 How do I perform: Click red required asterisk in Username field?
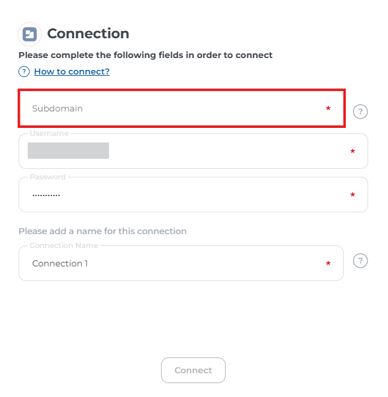click(x=353, y=151)
